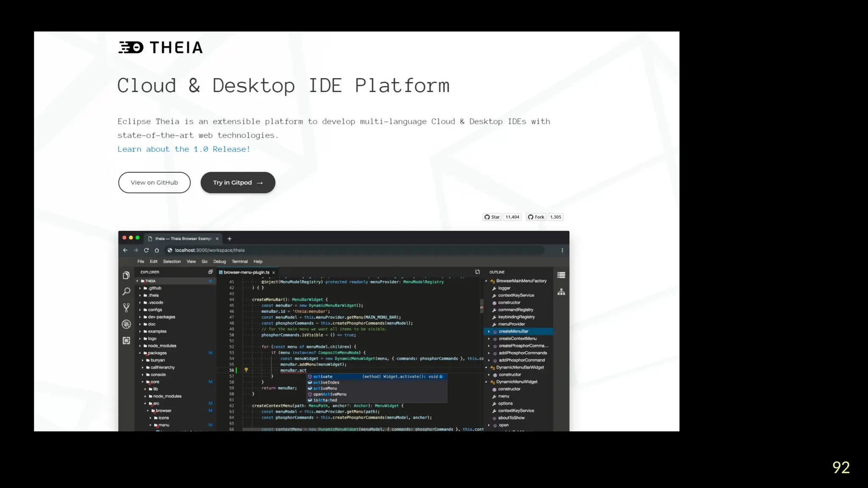Click the collapse-all icon in Explorer header
Screen dimensions: 868x488
(210, 272)
